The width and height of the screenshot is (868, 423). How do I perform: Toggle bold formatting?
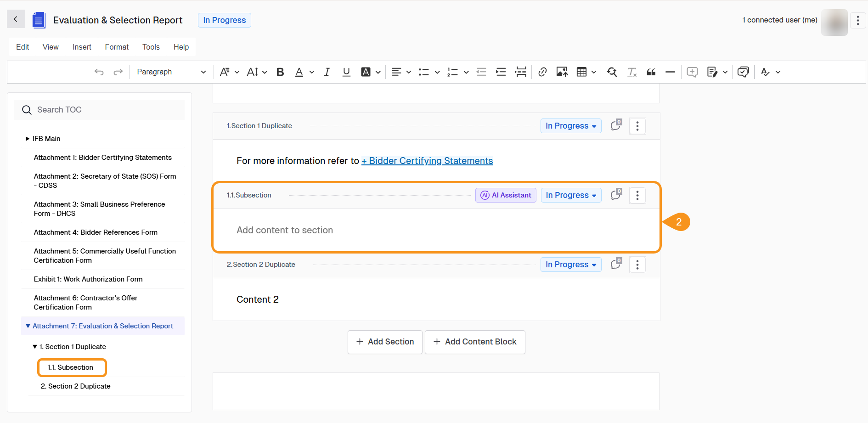[280, 72]
